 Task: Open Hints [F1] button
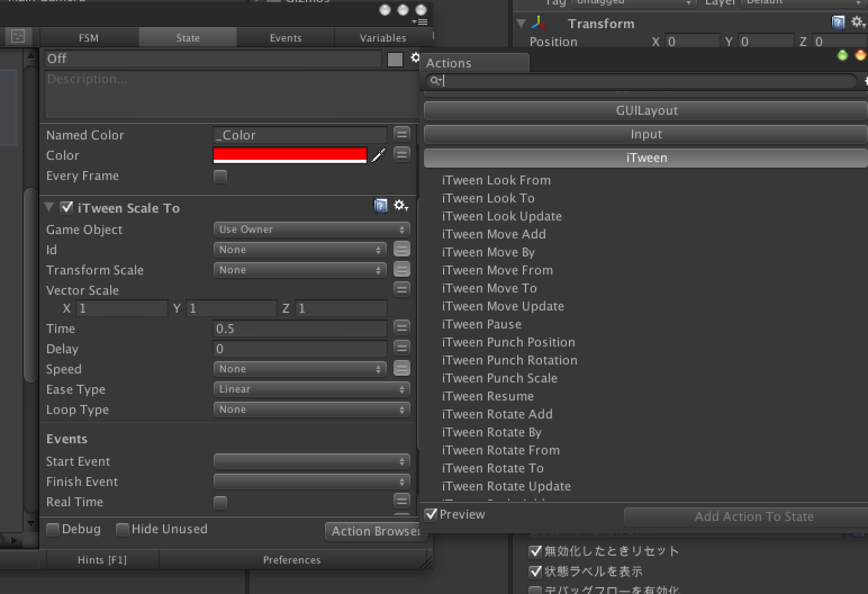(x=102, y=560)
